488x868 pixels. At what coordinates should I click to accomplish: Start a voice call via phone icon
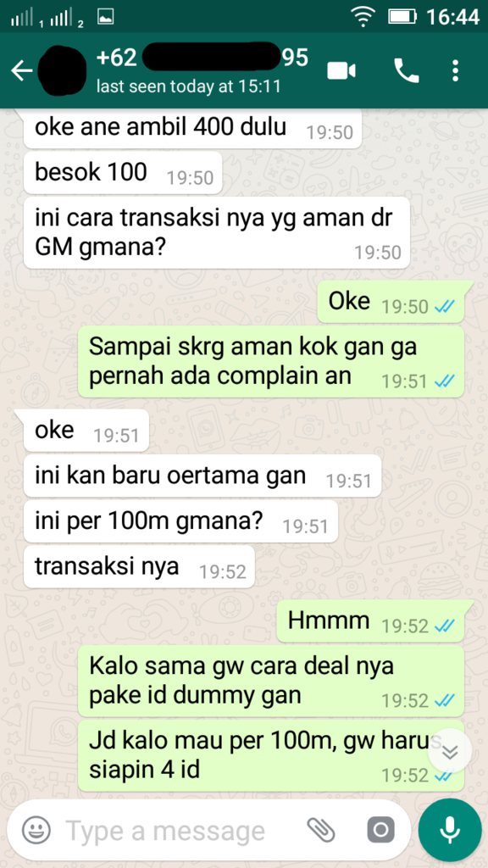point(406,71)
